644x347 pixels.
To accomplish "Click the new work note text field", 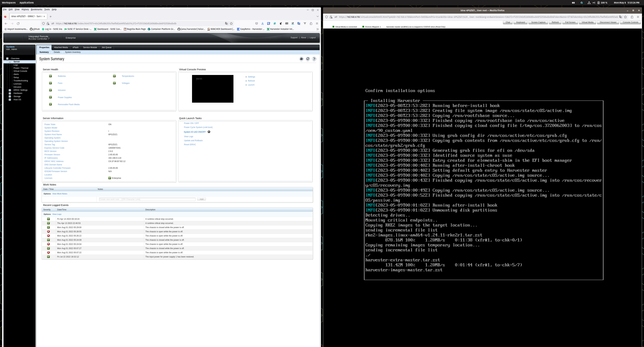I will tap(147, 199).
